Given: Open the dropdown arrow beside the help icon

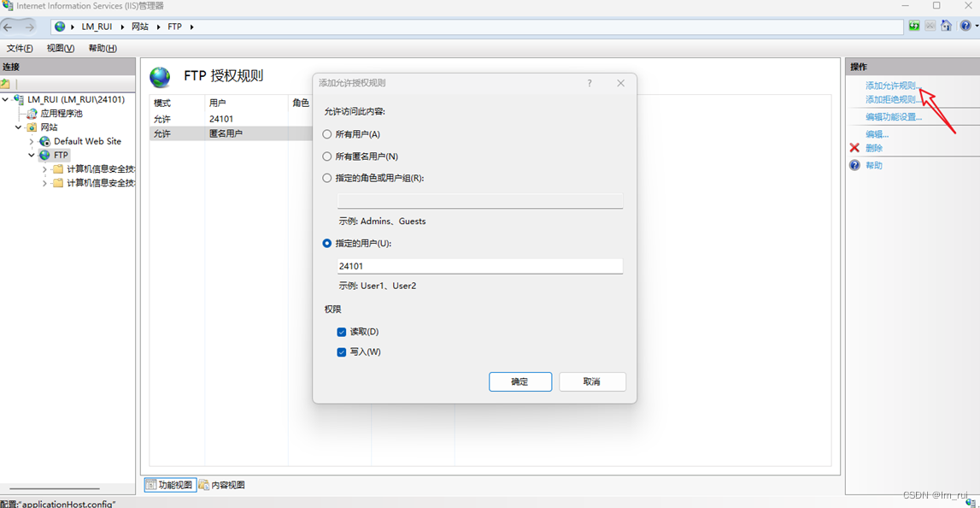Looking at the screenshot, I should pos(977,27).
